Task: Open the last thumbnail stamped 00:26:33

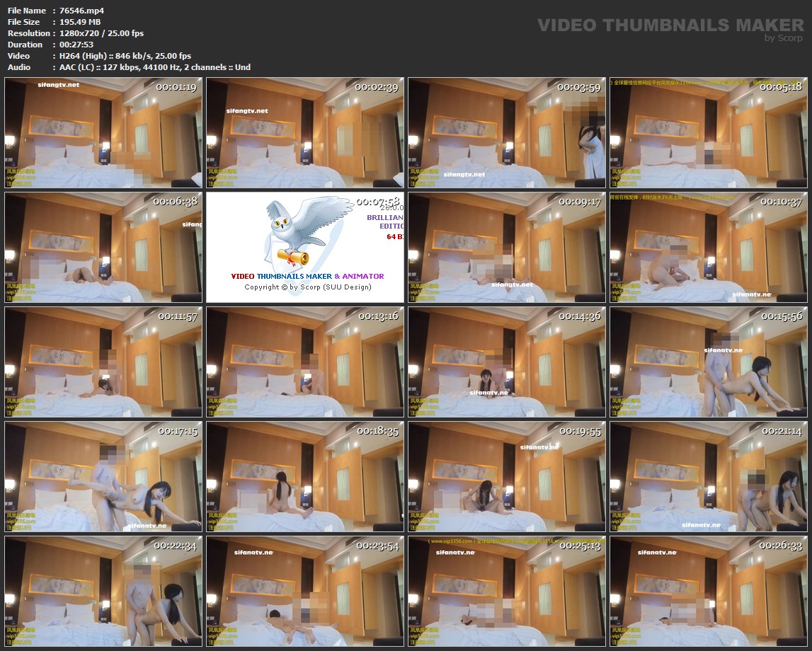Action: pyautogui.click(x=709, y=591)
